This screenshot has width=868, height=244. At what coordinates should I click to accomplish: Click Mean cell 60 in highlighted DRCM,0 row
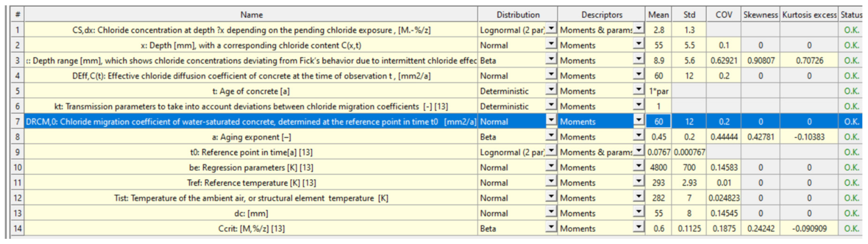click(658, 122)
